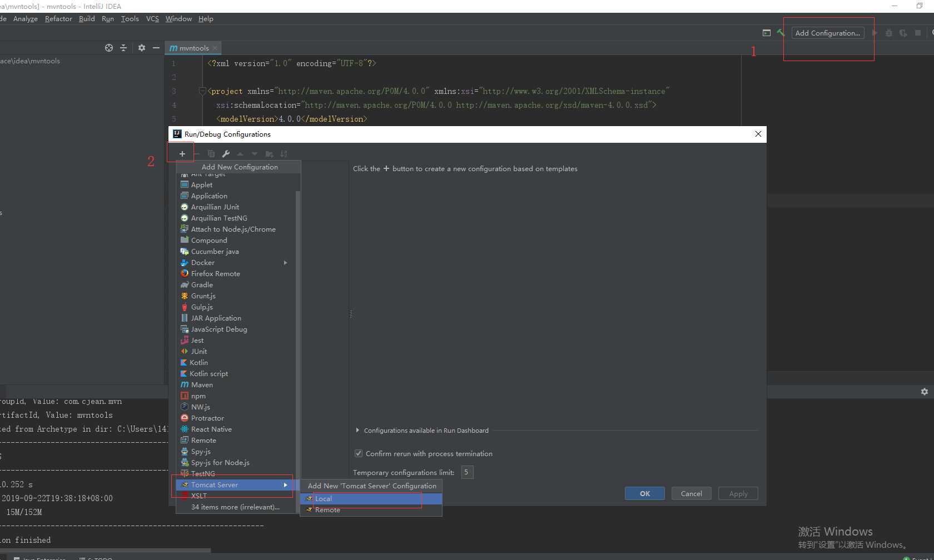The height and width of the screenshot is (560, 934).
Task: Collapse the project tag fold marker in editor
Action: 202,91
